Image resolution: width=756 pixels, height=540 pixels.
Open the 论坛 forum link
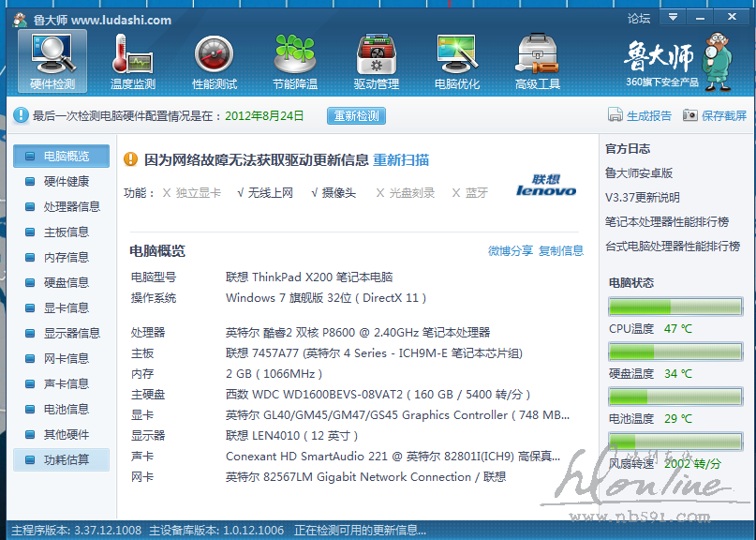[x=638, y=19]
